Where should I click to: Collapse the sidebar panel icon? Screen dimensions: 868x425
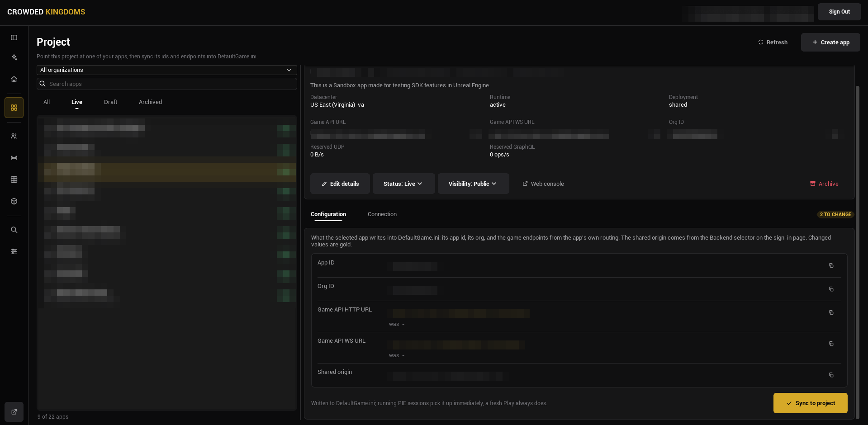[14, 38]
